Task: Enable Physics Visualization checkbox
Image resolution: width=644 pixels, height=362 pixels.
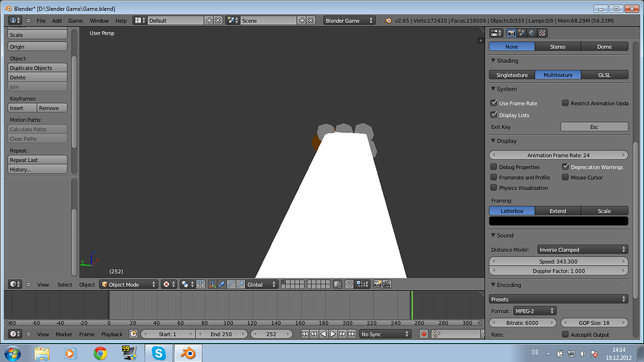Action: [494, 188]
